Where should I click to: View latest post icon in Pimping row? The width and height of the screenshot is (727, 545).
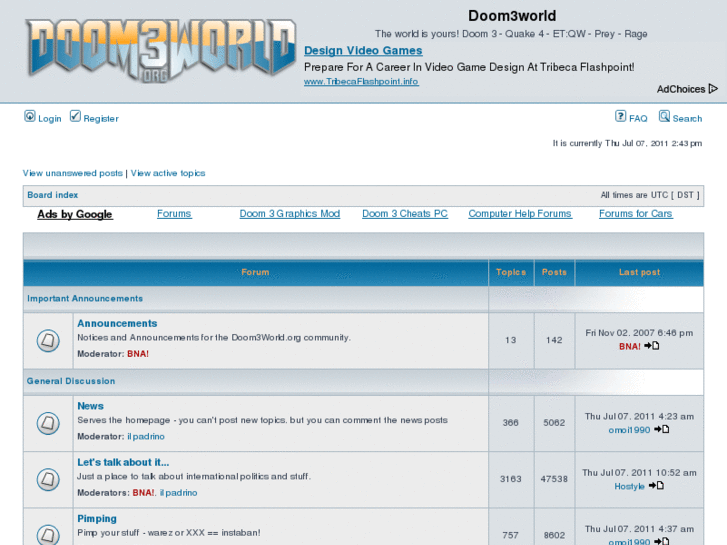click(x=662, y=541)
